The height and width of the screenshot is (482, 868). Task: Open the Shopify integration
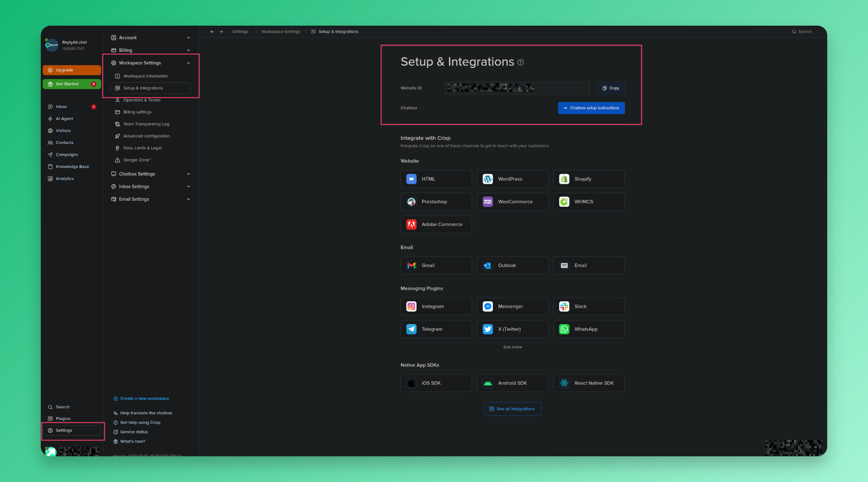click(x=589, y=179)
